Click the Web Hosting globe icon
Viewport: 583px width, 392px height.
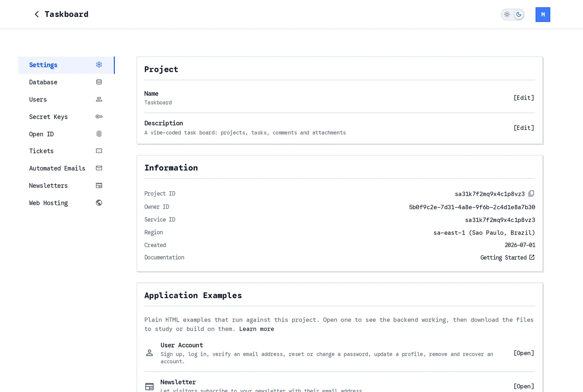pos(99,203)
